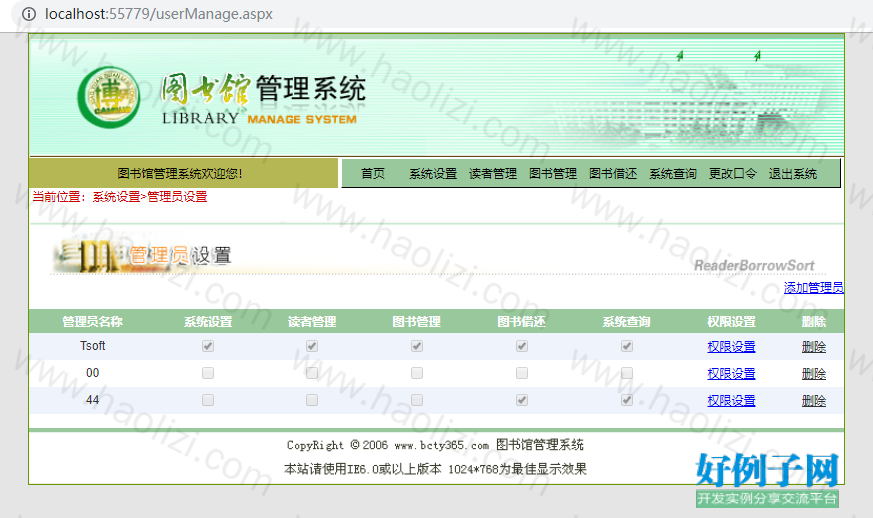Click the site info icon in address bar
This screenshot has width=873, height=518.
coord(28,14)
